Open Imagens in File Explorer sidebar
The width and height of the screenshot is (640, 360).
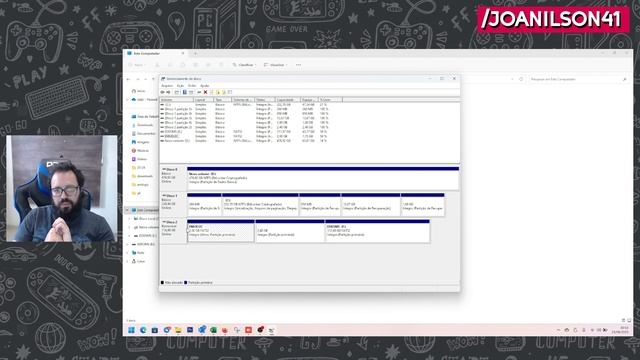click(x=141, y=142)
